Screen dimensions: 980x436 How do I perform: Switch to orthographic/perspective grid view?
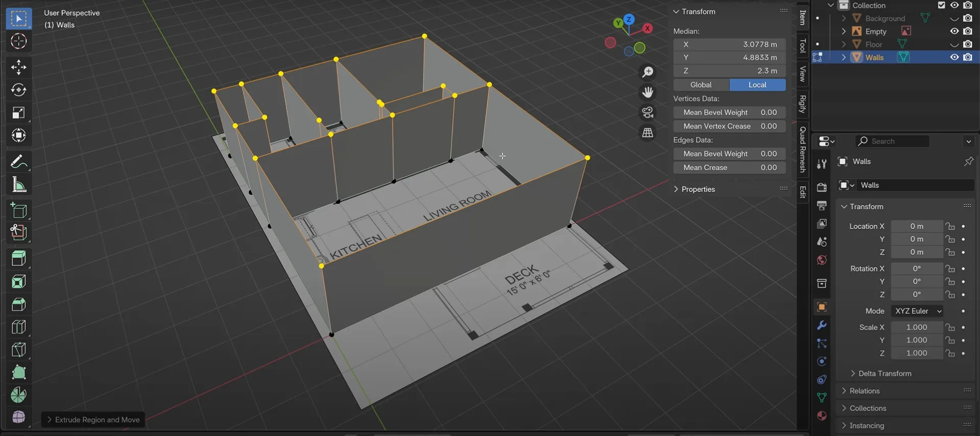click(x=648, y=133)
